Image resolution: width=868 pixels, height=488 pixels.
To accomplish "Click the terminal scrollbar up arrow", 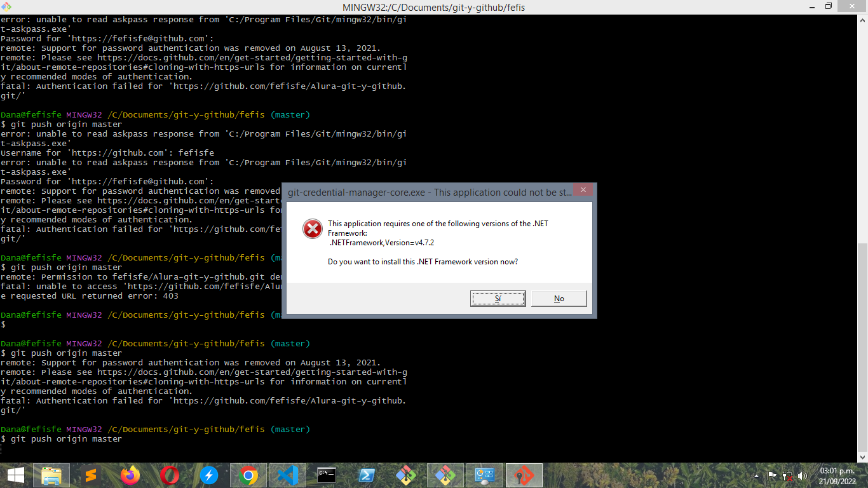I will click(x=862, y=19).
